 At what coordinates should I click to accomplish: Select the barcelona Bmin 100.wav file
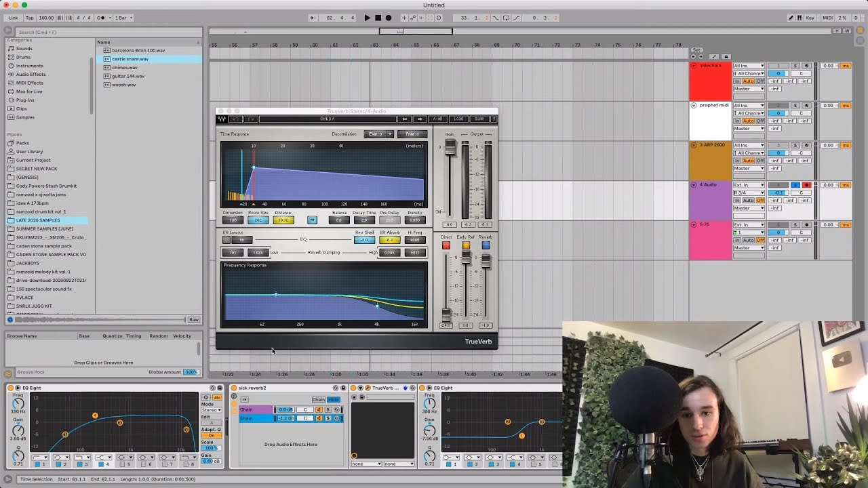pyautogui.click(x=138, y=50)
